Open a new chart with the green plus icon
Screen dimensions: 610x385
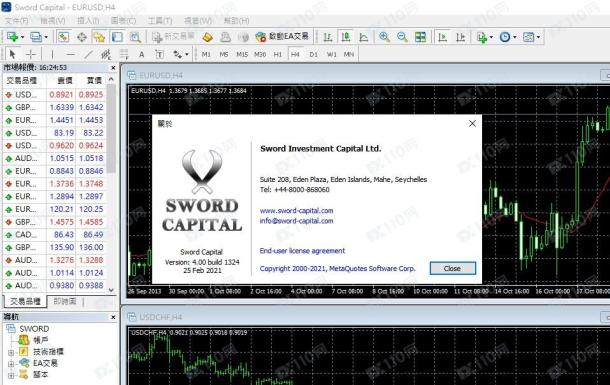click(12, 37)
